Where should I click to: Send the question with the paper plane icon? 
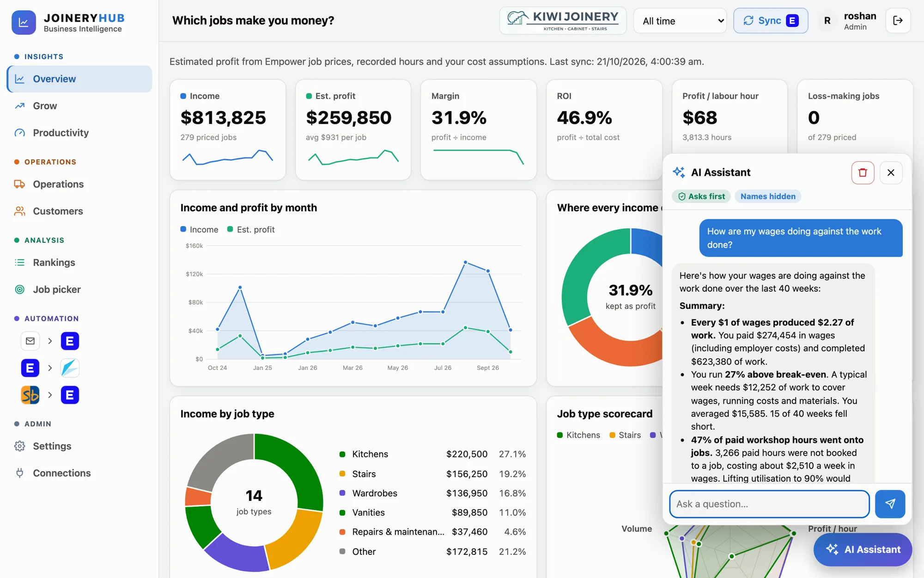click(890, 504)
